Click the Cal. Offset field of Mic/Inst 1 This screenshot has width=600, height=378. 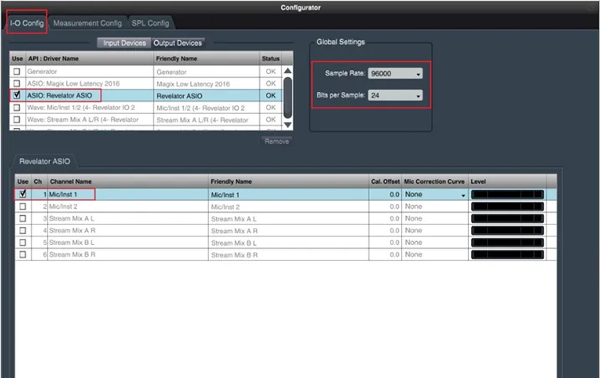385,194
